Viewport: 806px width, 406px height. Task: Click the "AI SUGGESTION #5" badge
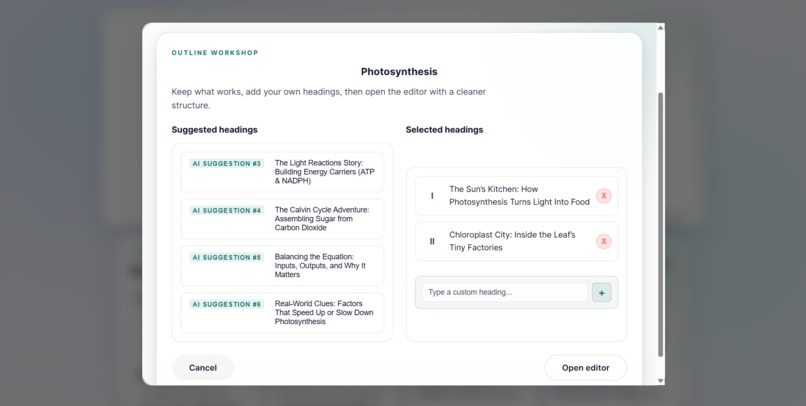pyautogui.click(x=227, y=257)
